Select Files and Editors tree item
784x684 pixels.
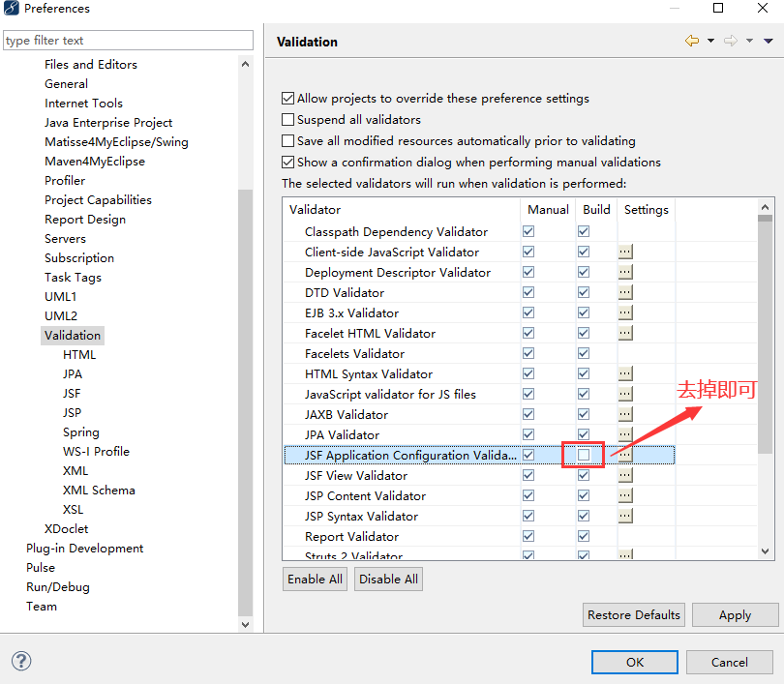[x=91, y=65]
